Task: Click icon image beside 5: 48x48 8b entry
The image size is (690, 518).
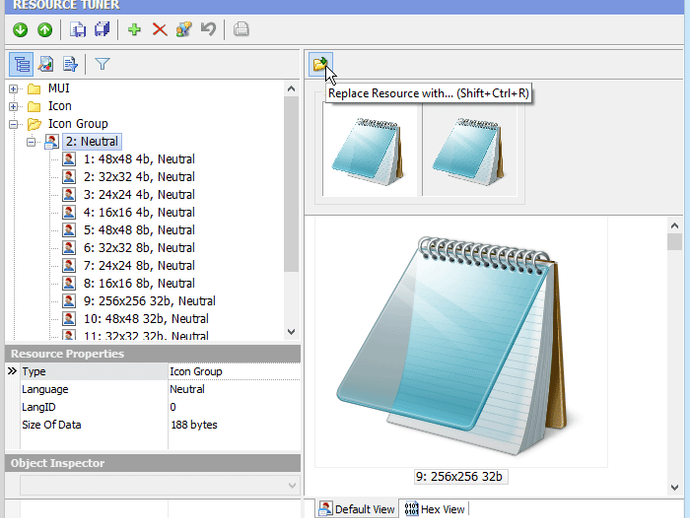Action: (x=69, y=230)
